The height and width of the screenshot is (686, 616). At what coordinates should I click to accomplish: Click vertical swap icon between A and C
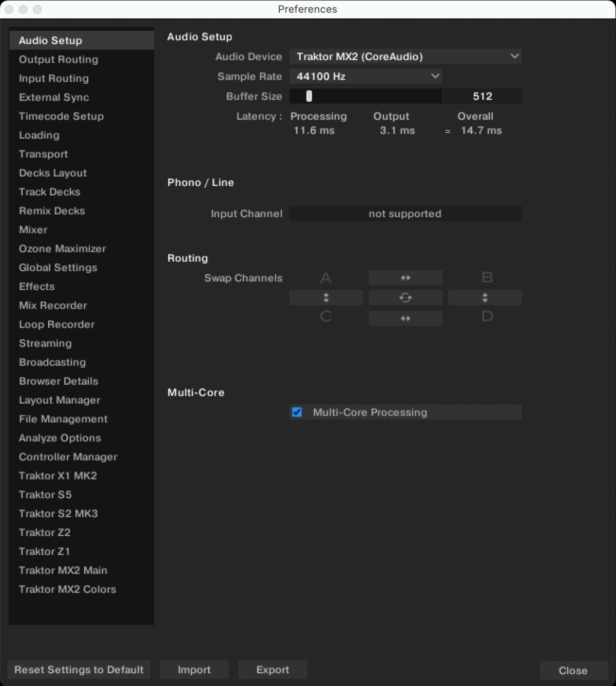click(x=325, y=297)
